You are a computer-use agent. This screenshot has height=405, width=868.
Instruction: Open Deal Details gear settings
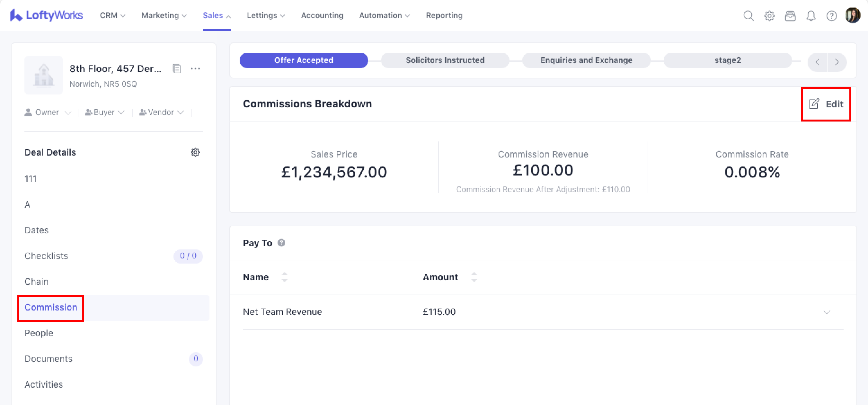click(195, 152)
